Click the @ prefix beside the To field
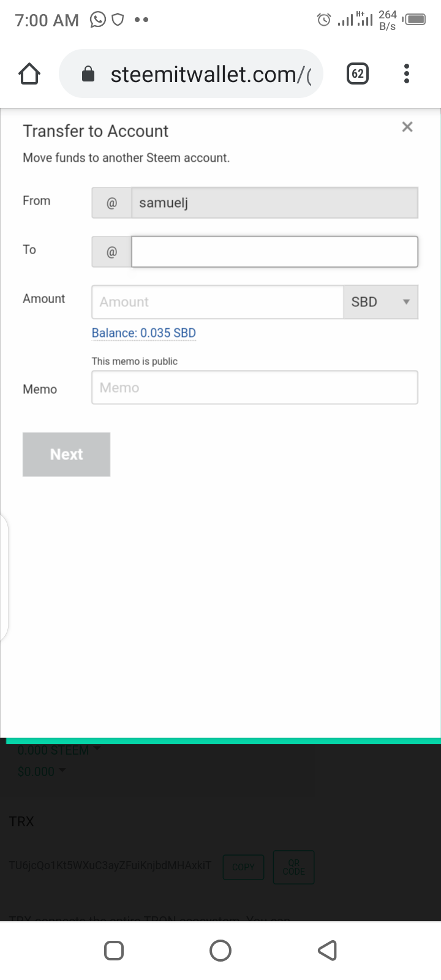441x980 pixels. (x=111, y=252)
